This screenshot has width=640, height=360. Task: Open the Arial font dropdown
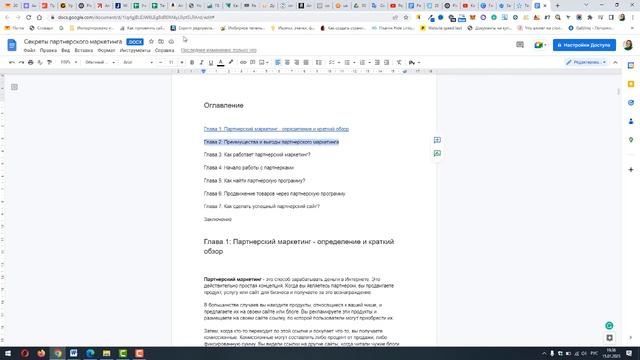pyautogui.click(x=138, y=62)
